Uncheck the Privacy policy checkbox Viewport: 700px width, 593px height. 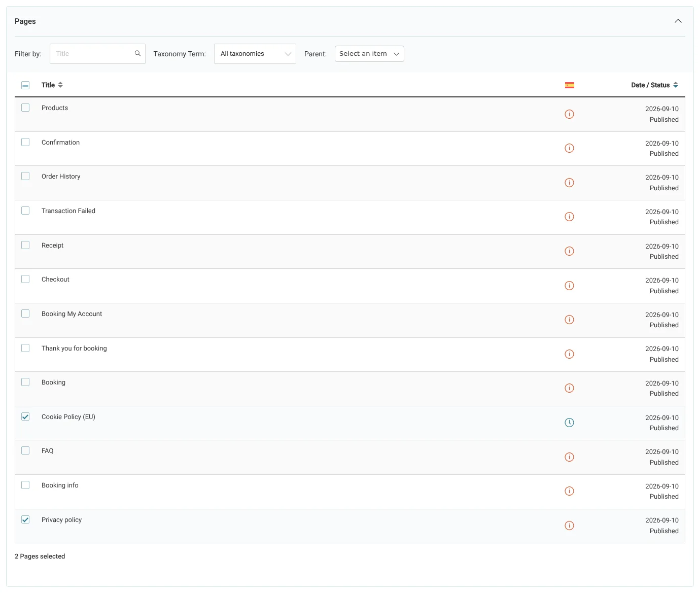pos(25,519)
